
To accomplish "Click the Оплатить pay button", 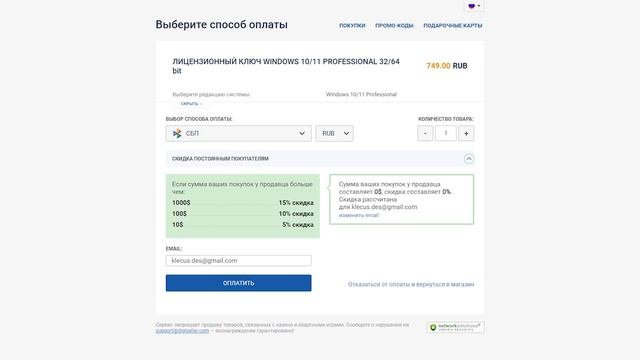I will (x=238, y=283).
